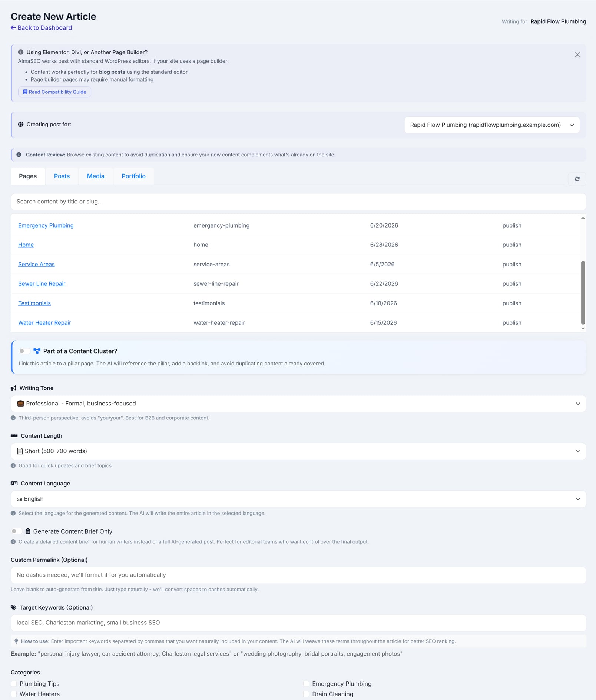Switch to the Media tab

point(96,176)
